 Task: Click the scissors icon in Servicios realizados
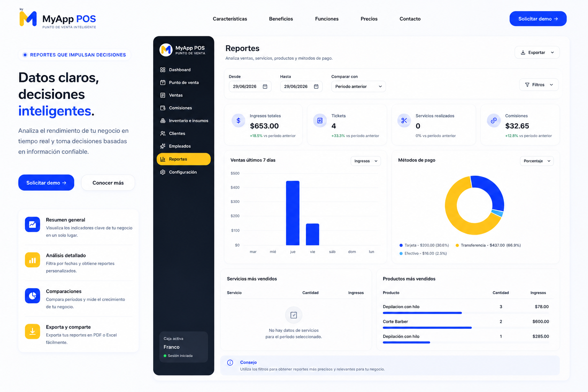404,121
